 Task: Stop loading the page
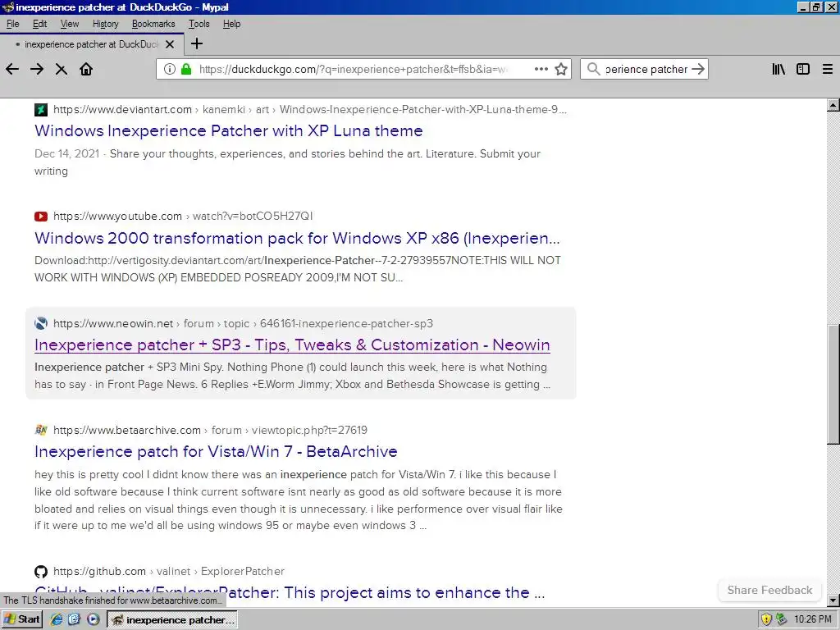click(62, 69)
